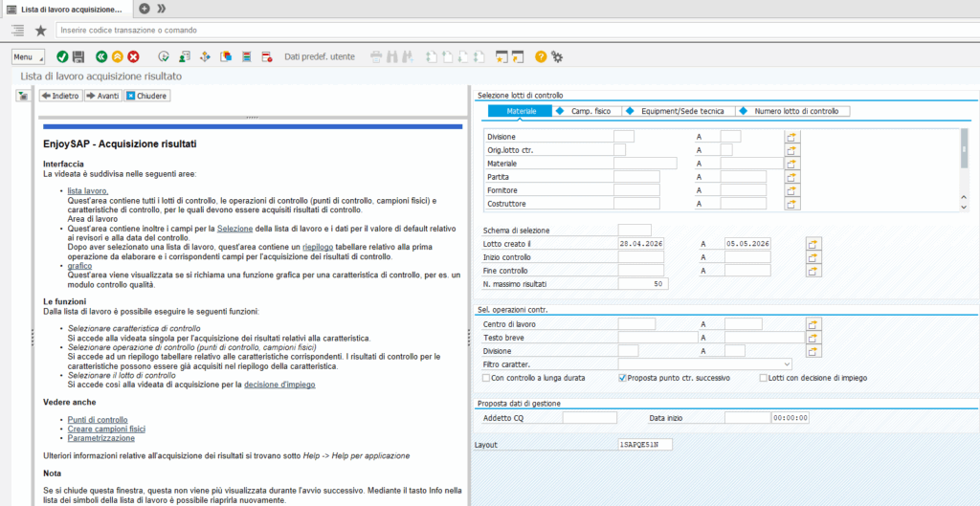980x506 pixels.
Task: Open the lista lavoro link
Action: (x=88, y=190)
